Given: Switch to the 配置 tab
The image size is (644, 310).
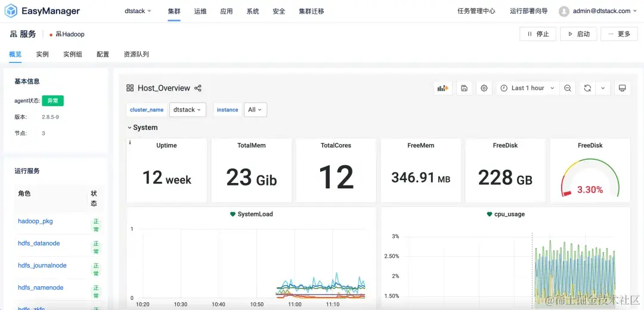Looking at the screenshot, I should pyautogui.click(x=103, y=54).
